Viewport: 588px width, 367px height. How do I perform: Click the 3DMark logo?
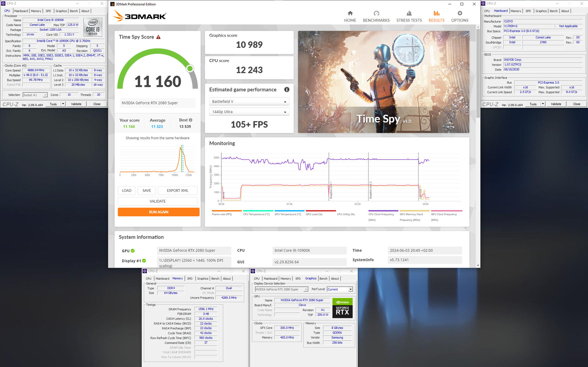click(x=140, y=16)
